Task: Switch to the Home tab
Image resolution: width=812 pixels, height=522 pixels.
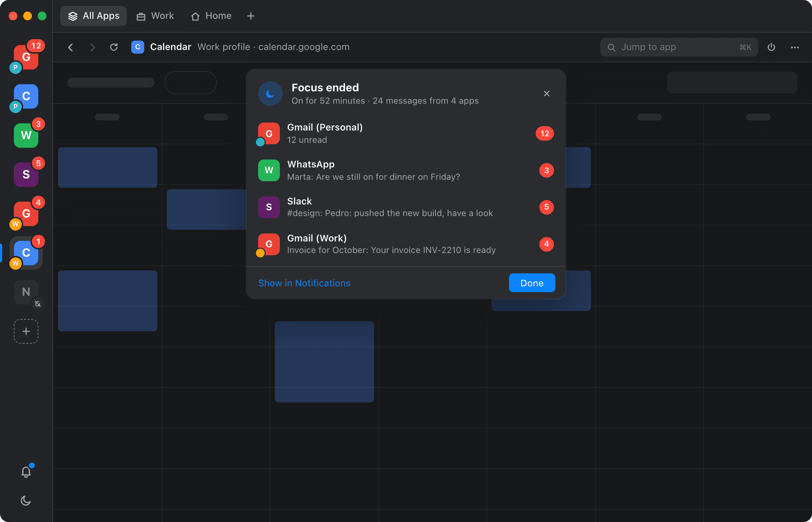Action: coord(211,16)
